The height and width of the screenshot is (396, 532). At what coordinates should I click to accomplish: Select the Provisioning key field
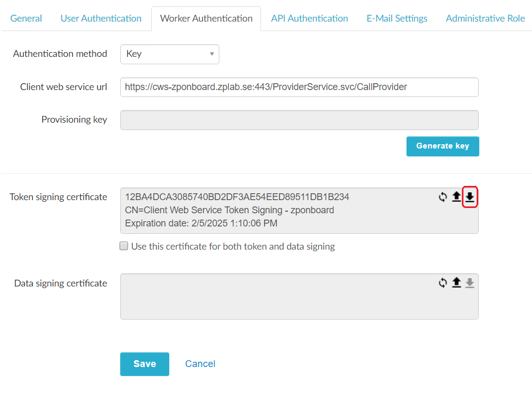tap(299, 120)
